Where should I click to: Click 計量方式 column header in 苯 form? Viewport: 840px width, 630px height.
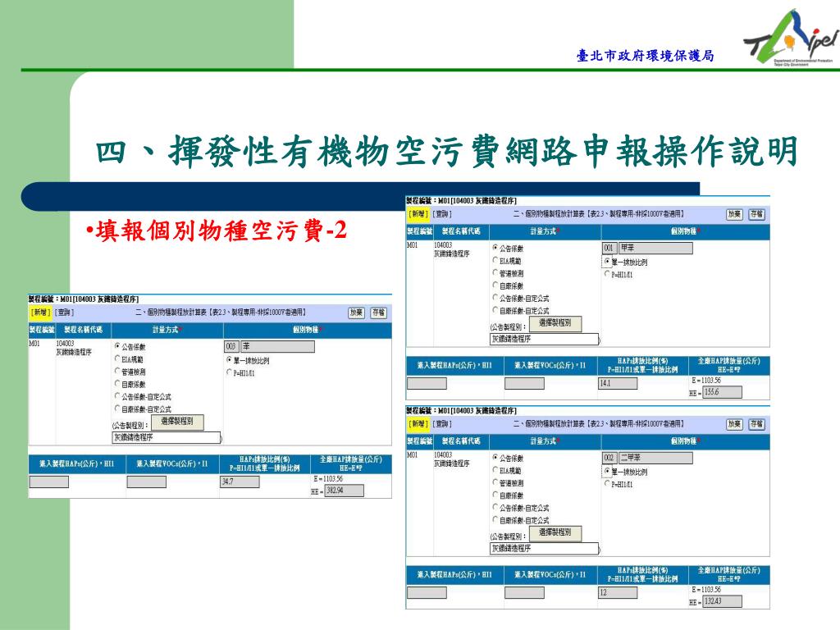[x=167, y=330]
